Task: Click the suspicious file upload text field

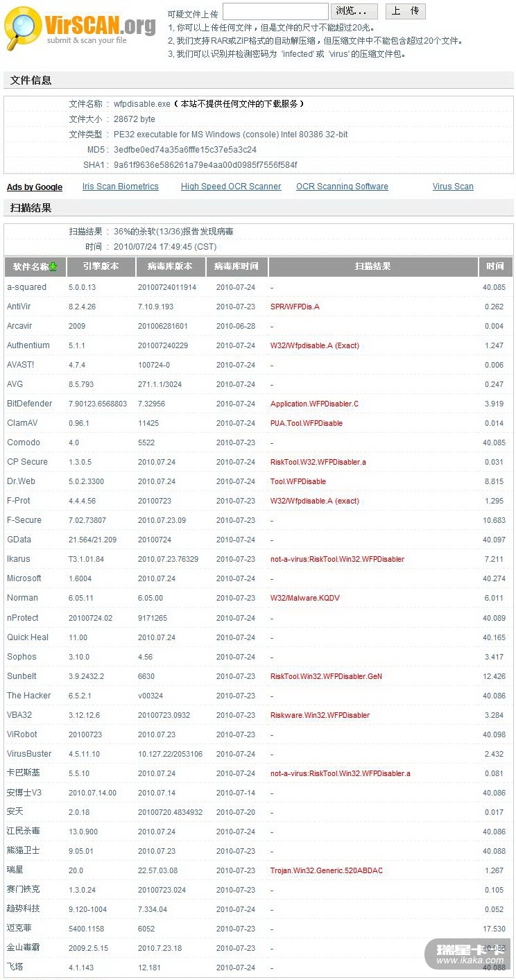Action: (275, 11)
